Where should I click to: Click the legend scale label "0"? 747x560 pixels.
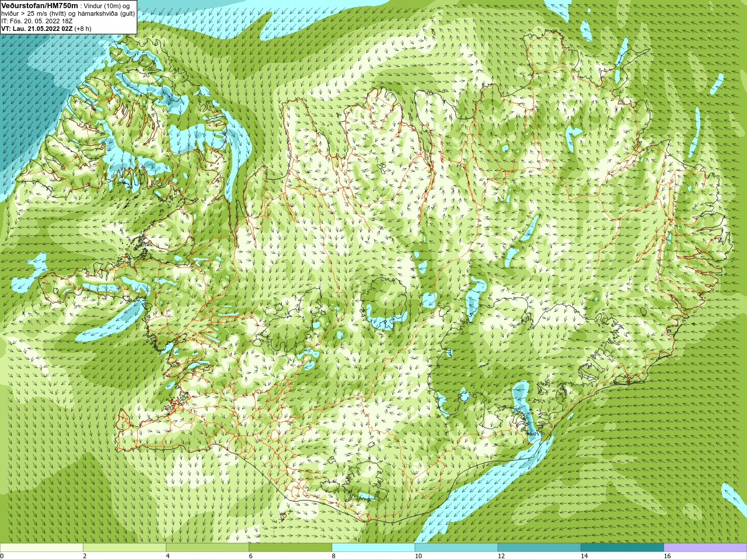click(2, 556)
